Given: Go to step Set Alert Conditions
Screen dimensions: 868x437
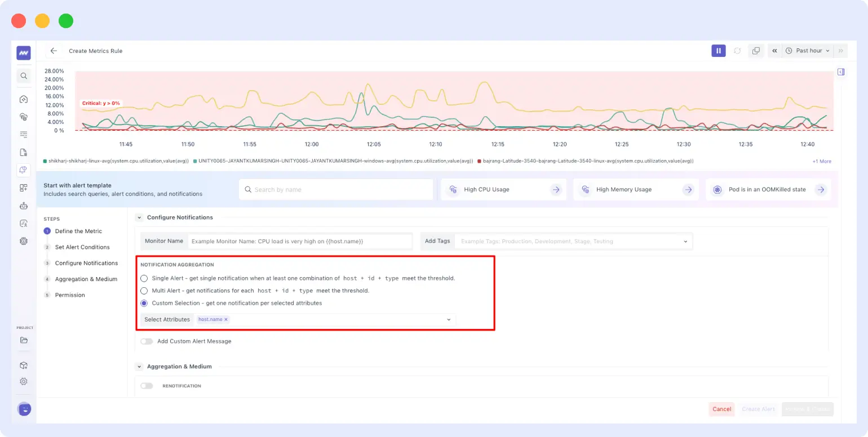Looking at the screenshot, I should [82, 247].
